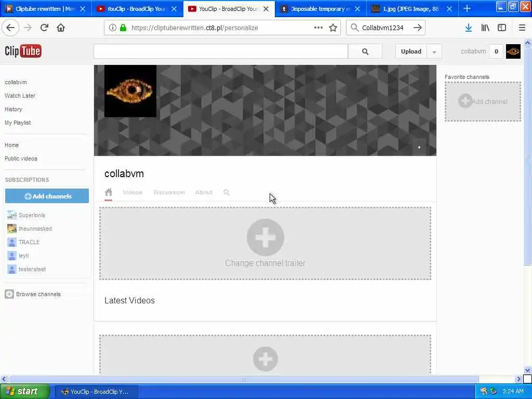Open page actions three-dot menu

pyautogui.click(x=318, y=28)
